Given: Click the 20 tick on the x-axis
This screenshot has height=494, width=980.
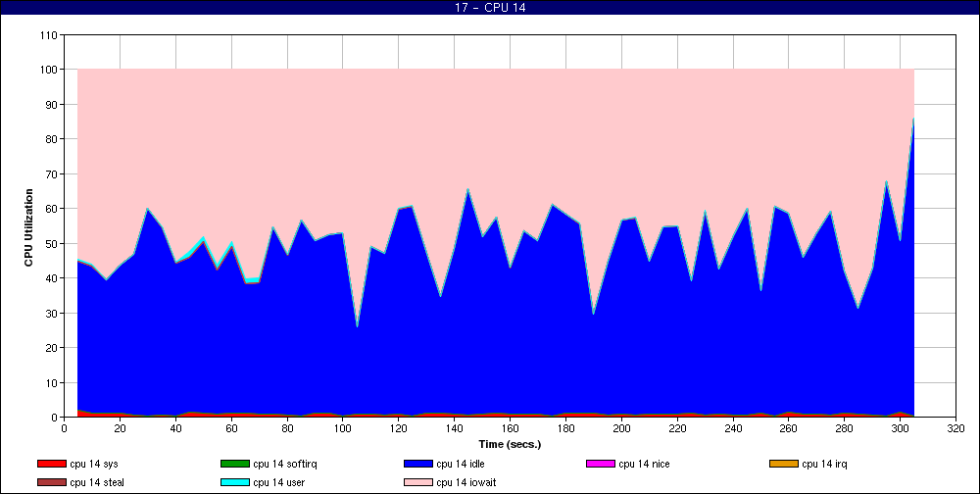Looking at the screenshot, I should 120,428.
